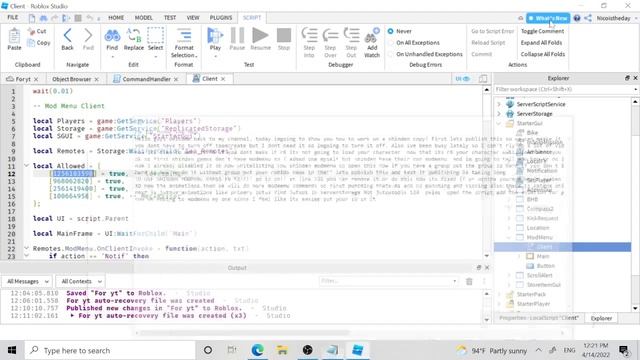
Task: Navigate Back with the left arrow
Action: click(68, 36)
